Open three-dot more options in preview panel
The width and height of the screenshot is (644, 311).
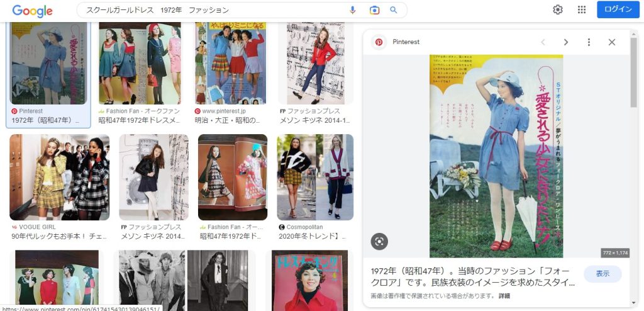(589, 42)
